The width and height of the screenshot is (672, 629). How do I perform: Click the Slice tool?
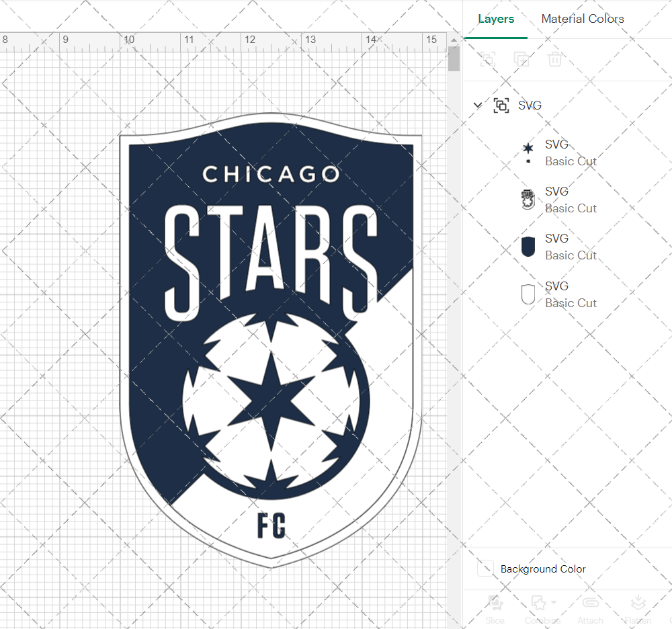click(x=495, y=610)
